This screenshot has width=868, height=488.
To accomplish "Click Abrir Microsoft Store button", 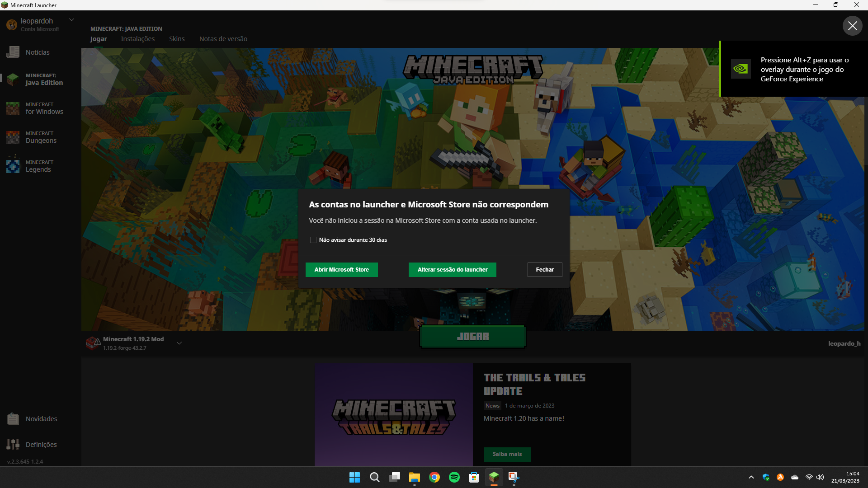I will [x=341, y=270].
